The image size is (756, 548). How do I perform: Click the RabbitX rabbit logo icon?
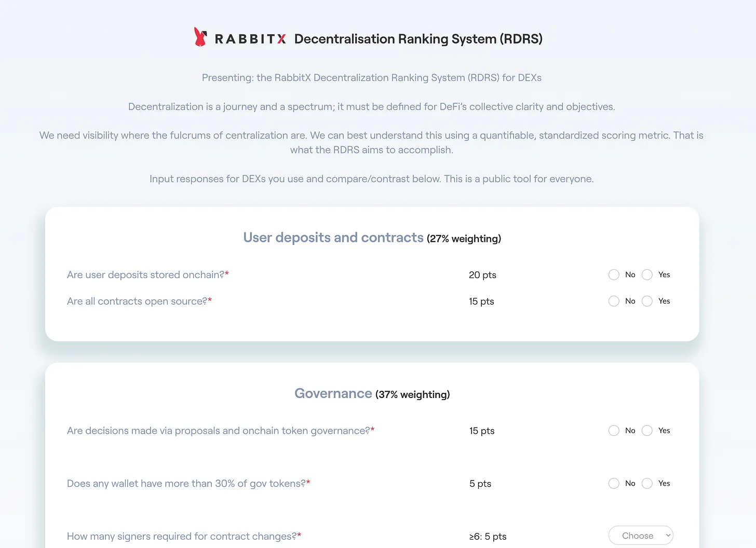pos(200,37)
